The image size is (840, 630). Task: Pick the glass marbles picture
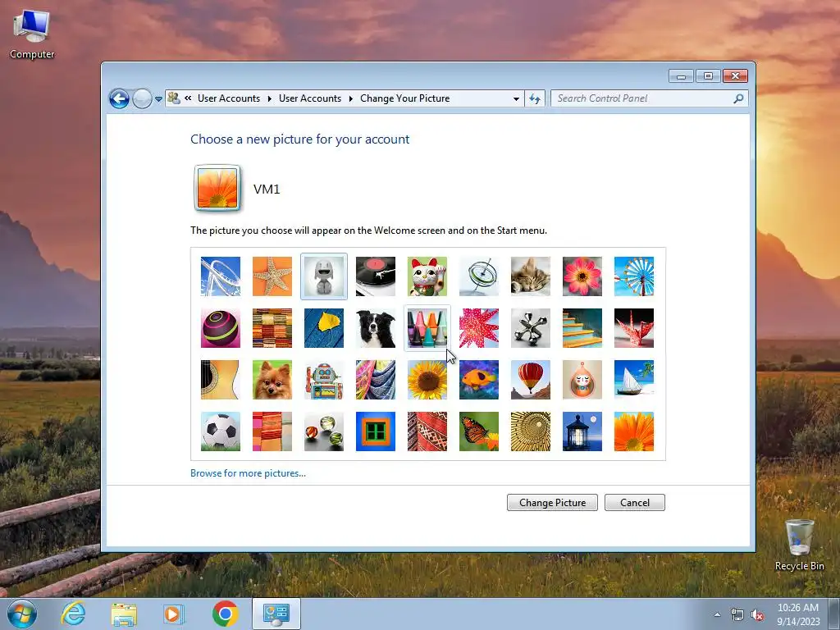click(323, 431)
